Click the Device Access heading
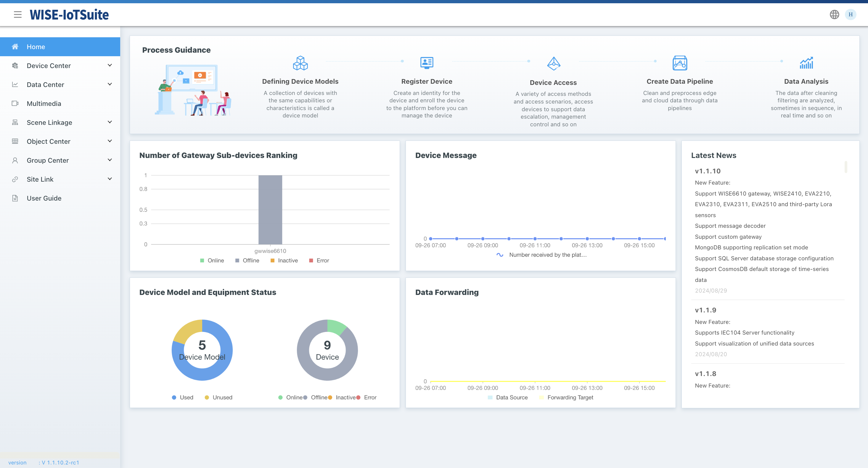868x468 pixels. [553, 83]
